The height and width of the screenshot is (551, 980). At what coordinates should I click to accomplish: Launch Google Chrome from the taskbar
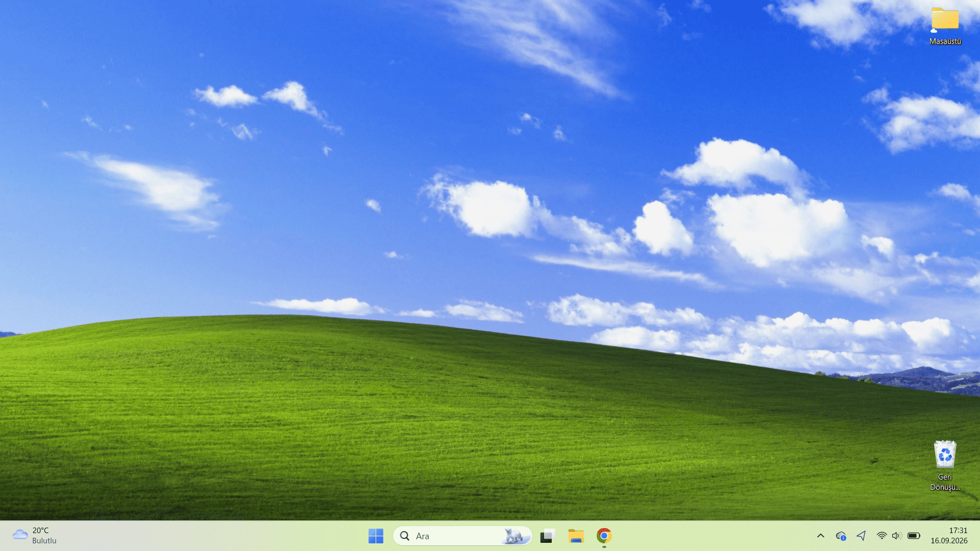tap(604, 536)
